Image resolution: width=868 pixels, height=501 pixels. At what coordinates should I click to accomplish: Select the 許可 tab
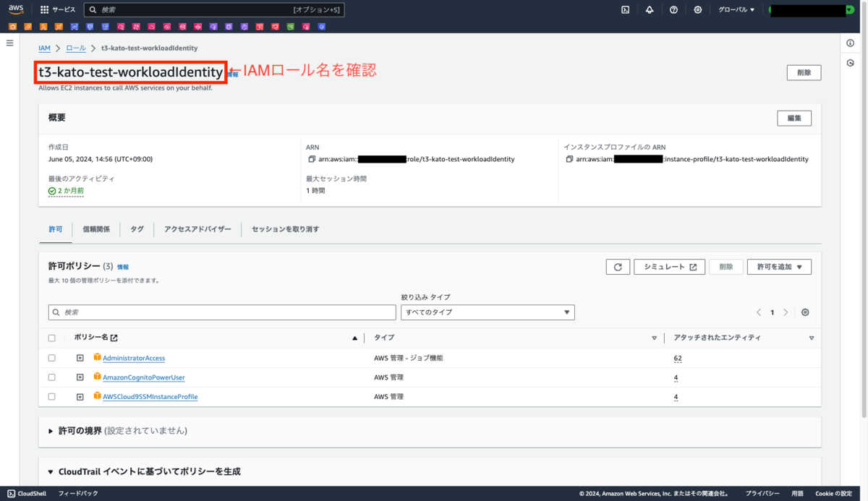56,229
